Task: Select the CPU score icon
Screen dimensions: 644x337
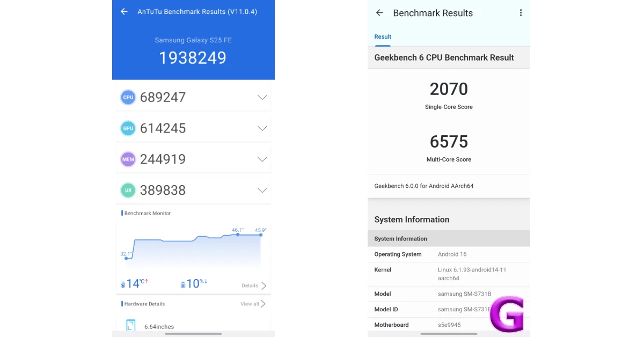Action: [128, 97]
